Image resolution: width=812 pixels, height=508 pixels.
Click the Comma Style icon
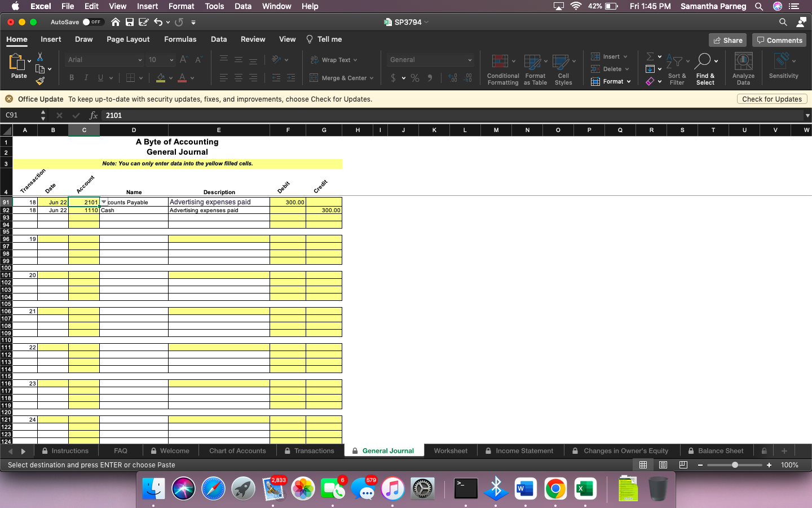[430, 78]
